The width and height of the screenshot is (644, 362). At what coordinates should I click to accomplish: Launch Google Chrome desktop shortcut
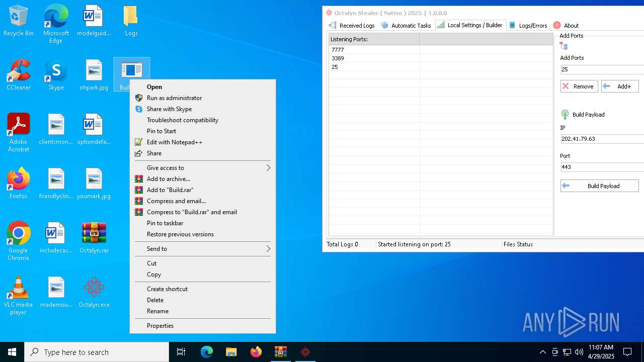19,241
